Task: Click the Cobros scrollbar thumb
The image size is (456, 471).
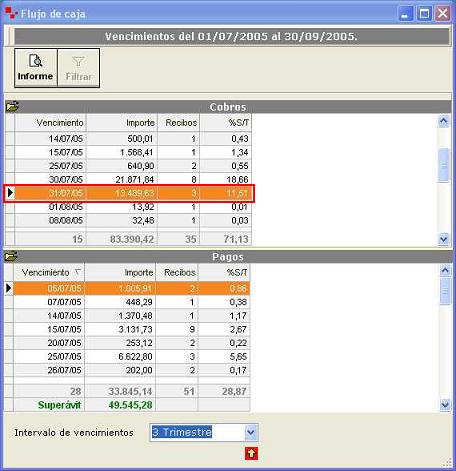Action: pos(444,165)
